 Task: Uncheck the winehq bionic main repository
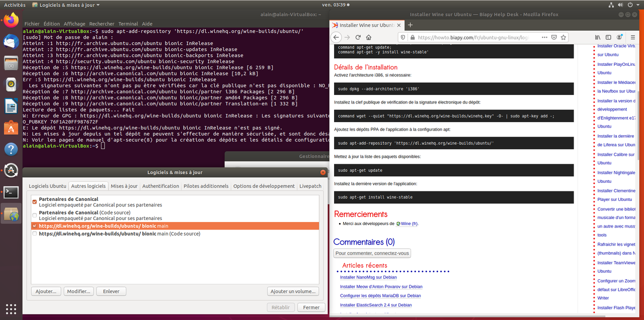(35, 226)
